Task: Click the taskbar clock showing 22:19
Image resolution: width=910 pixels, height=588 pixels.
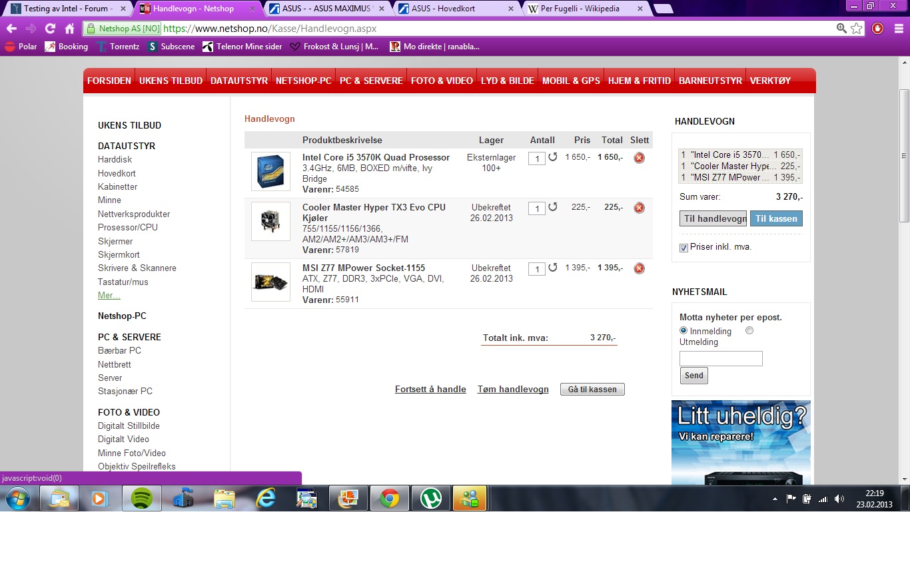Action: tap(874, 499)
